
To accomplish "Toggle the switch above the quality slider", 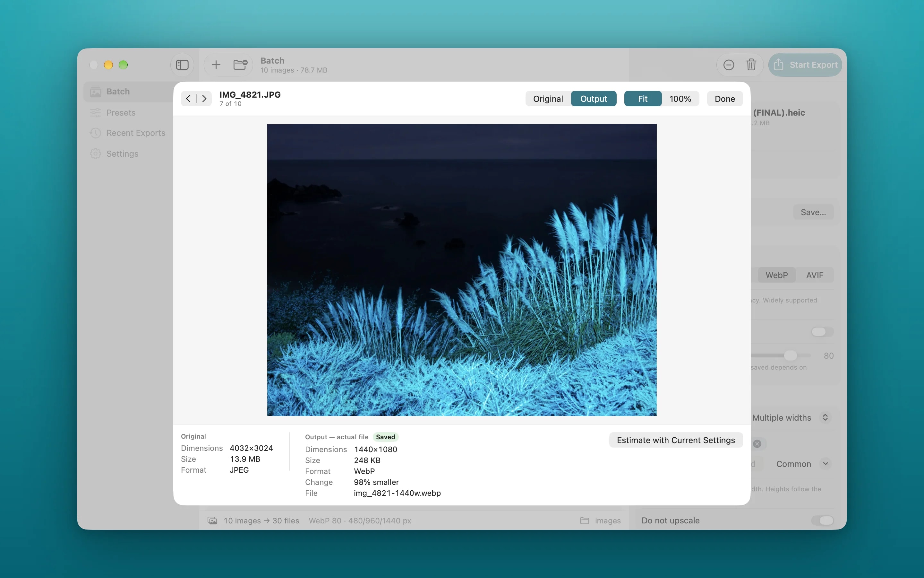I will point(822,332).
